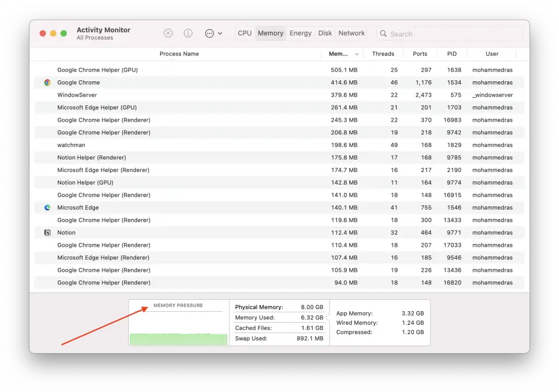Open the process info (i) icon
Viewport: 559px width, 392px height.
coord(188,33)
